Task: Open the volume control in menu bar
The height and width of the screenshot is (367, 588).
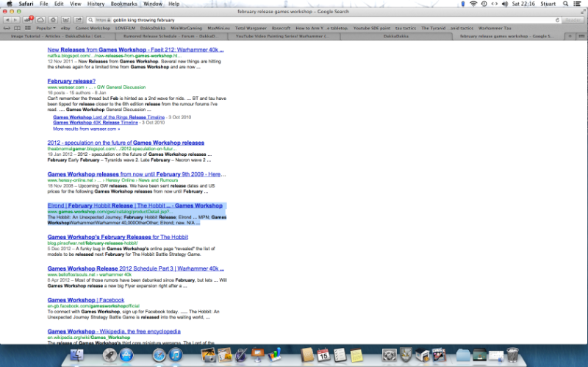Action: tap(505, 4)
